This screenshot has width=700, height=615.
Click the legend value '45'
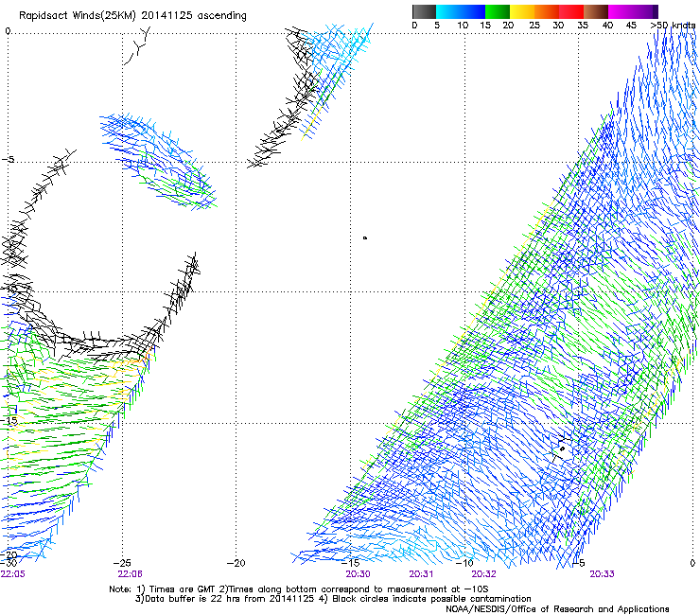coord(631,26)
